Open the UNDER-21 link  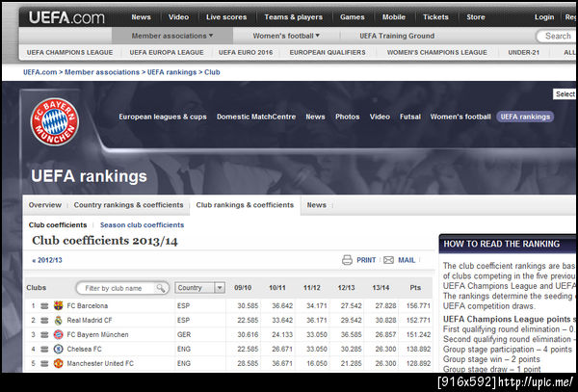click(523, 52)
